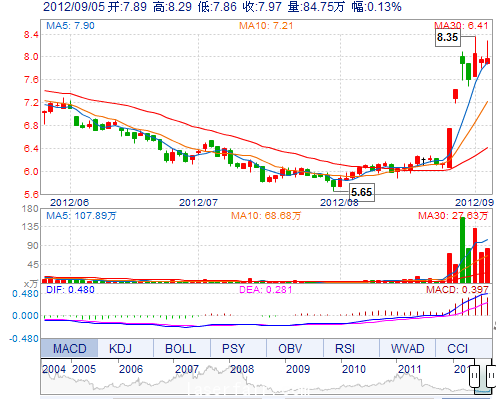Viewport: 496px width, 399px height.
Task: Click the MA5: 7.90 price legend
Action: 70,26
